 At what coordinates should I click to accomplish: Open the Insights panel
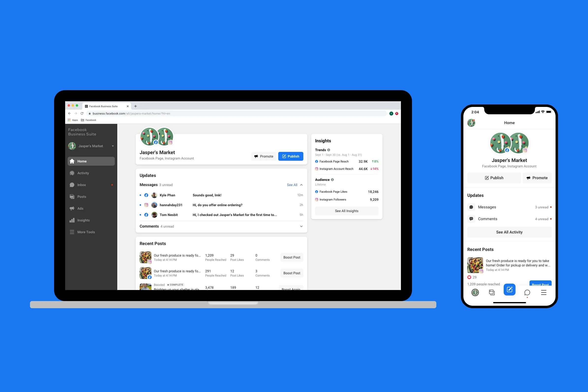[x=84, y=220]
